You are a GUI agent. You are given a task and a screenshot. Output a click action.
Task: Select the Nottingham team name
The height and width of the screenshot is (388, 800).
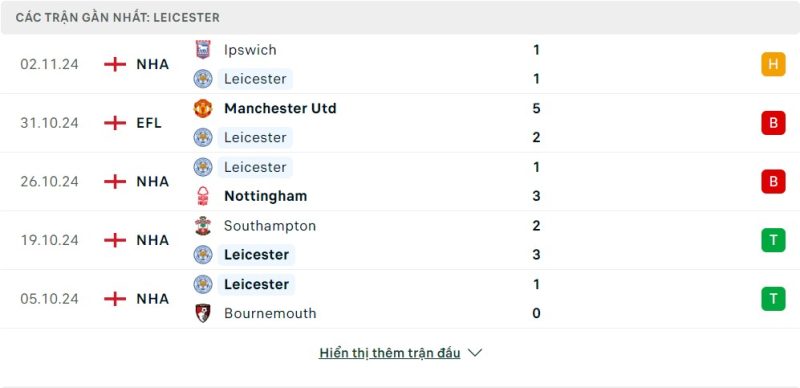[x=266, y=196]
